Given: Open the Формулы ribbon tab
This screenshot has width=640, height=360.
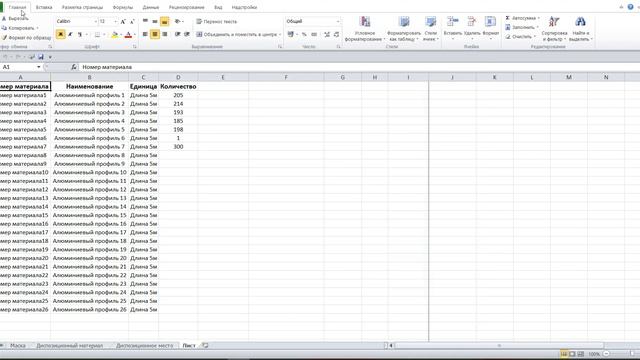Looking at the screenshot, I should [122, 7].
